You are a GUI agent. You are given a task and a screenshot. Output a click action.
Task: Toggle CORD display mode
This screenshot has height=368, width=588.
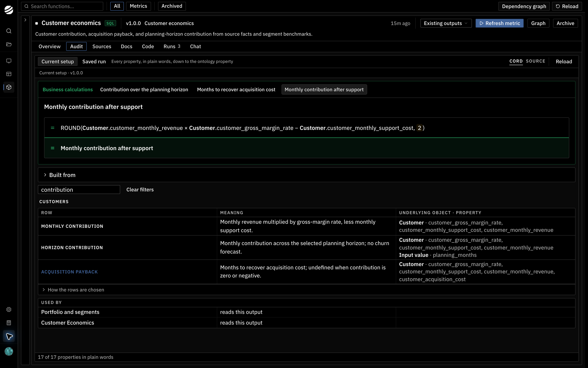point(516,61)
